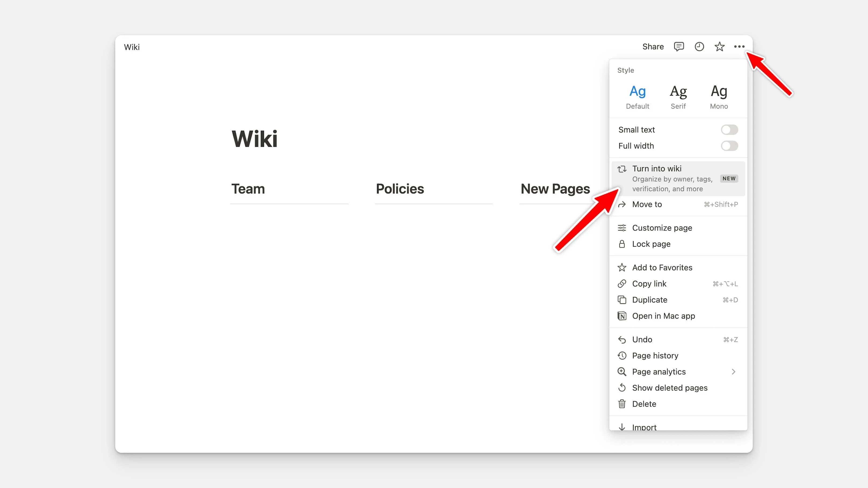Viewport: 868px width, 488px height.
Task: Click the Lock page padlock icon
Action: [622, 244]
